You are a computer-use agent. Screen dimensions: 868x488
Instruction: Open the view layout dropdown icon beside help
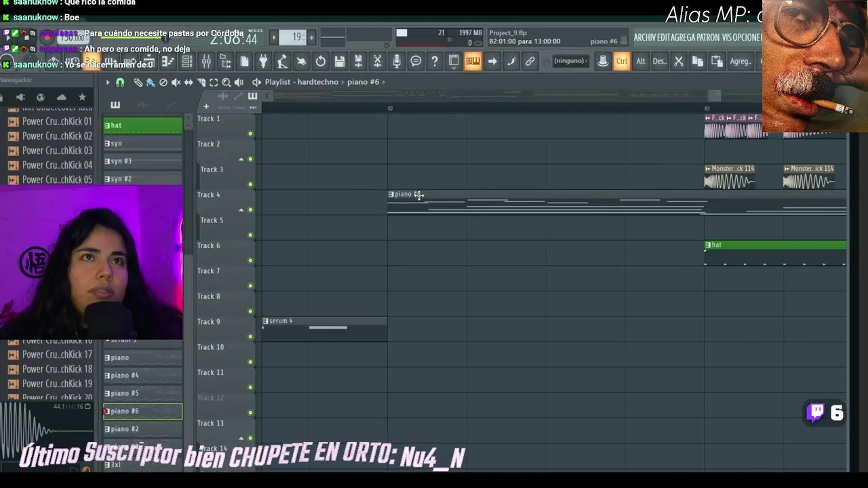tap(454, 62)
